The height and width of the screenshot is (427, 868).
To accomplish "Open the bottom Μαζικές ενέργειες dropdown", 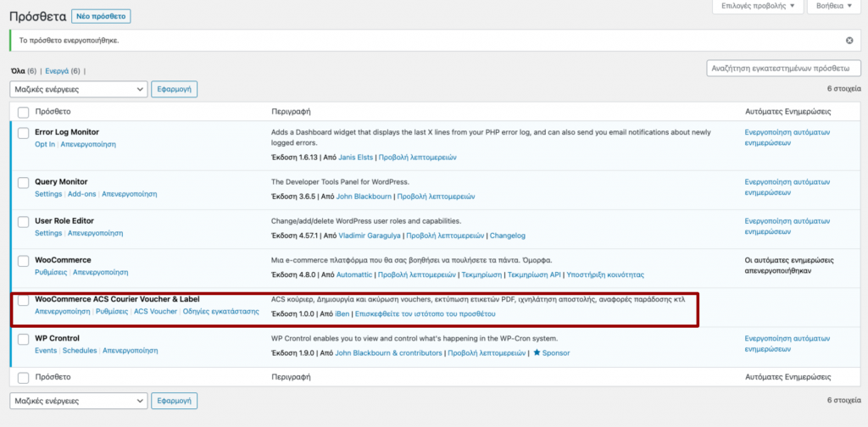I will tap(79, 401).
